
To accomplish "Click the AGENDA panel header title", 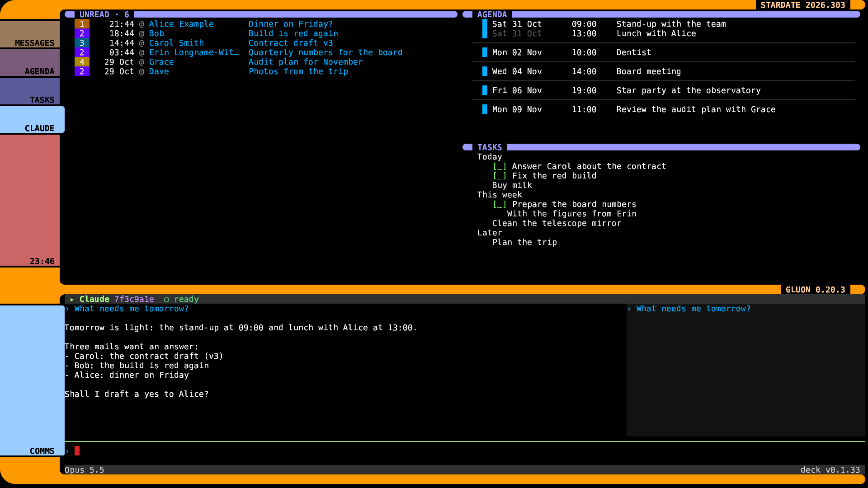I will click(x=492, y=14).
